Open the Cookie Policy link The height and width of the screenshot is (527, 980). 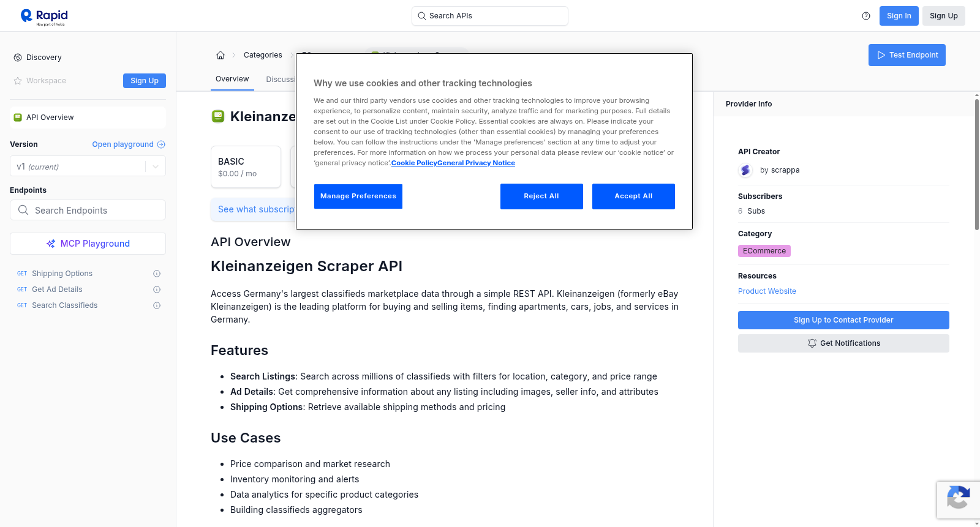(414, 163)
